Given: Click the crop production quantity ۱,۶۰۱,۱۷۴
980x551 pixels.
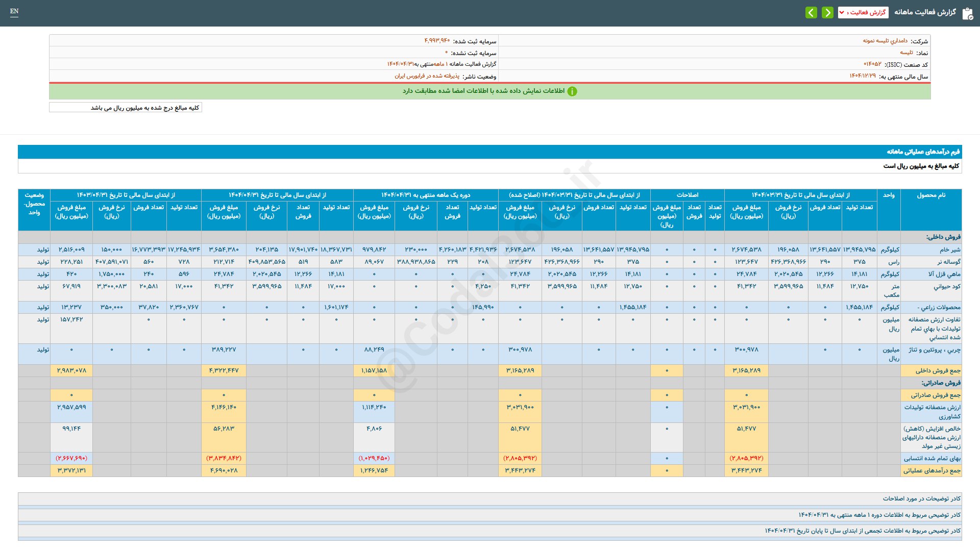Looking at the screenshot, I should (336, 307).
